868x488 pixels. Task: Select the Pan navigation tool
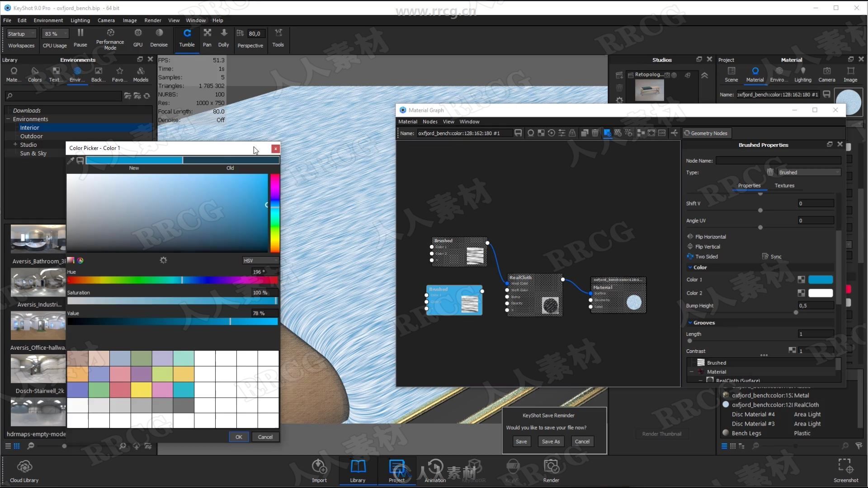click(x=207, y=38)
